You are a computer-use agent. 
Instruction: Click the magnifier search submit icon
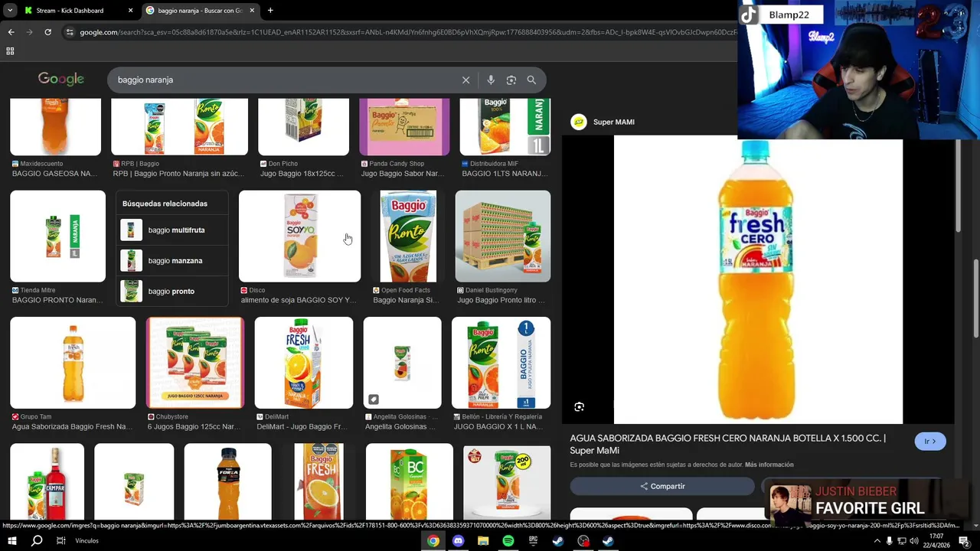[x=531, y=80]
